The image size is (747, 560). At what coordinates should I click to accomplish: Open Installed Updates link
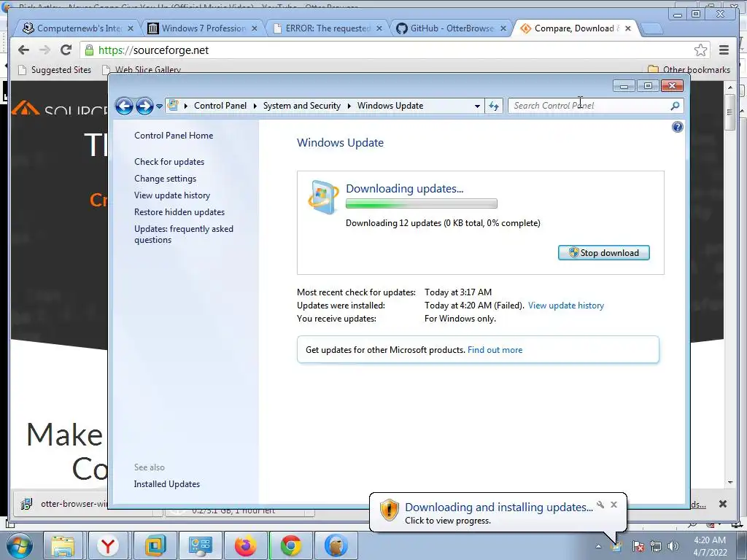tap(167, 484)
